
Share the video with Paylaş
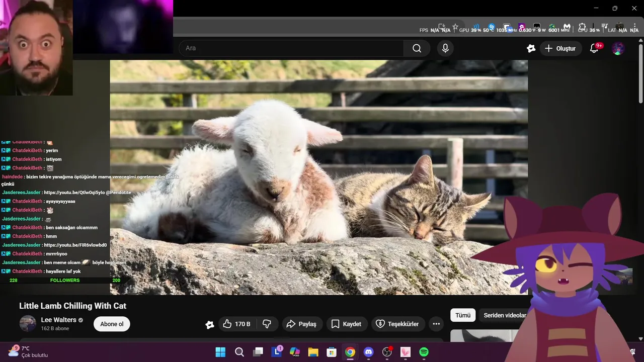(301, 324)
